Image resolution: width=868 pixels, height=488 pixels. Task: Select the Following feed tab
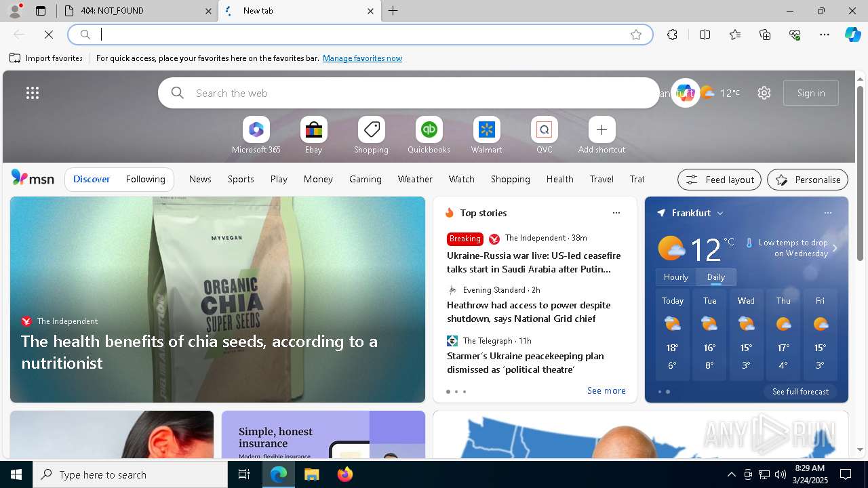click(145, 179)
